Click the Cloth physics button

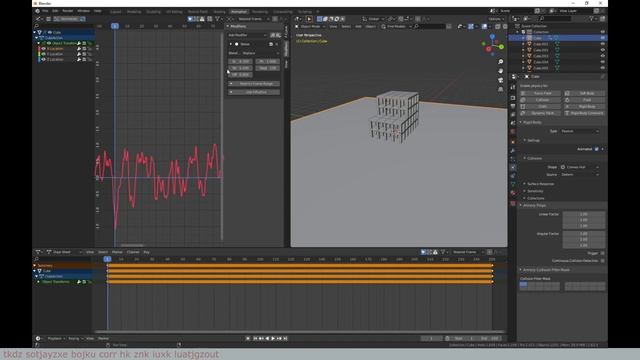[x=540, y=106]
